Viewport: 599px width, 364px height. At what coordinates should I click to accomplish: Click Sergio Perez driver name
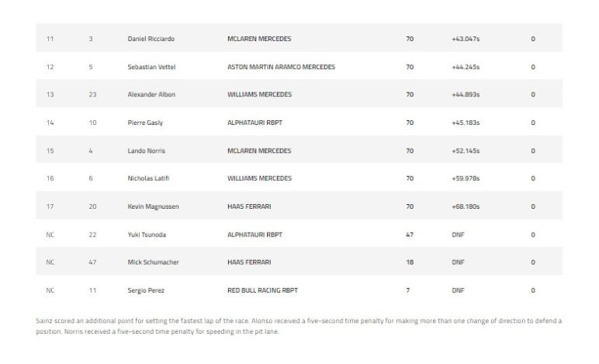click(146, 290)
